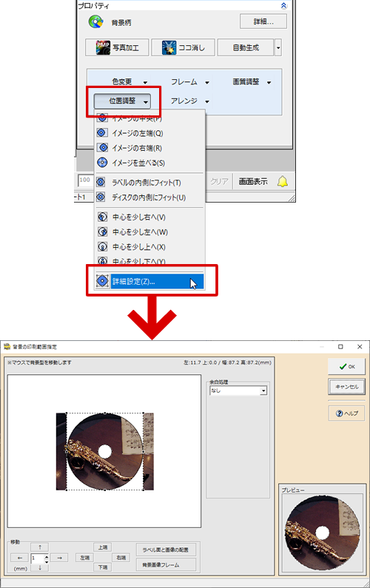Click the キャンセル button
The image size is (370, 588).
pos(347,387)
